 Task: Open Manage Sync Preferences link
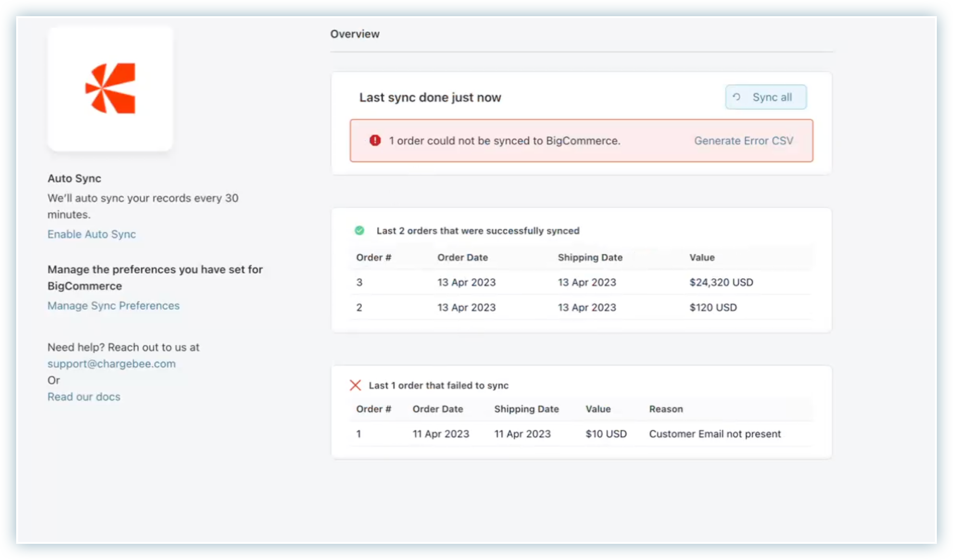114,306
